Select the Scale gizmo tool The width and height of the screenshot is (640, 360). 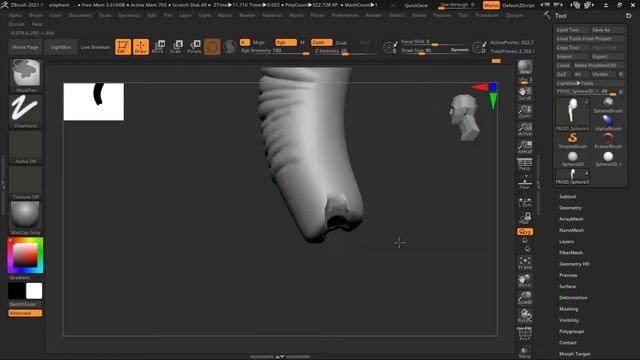tap(176, 47)
